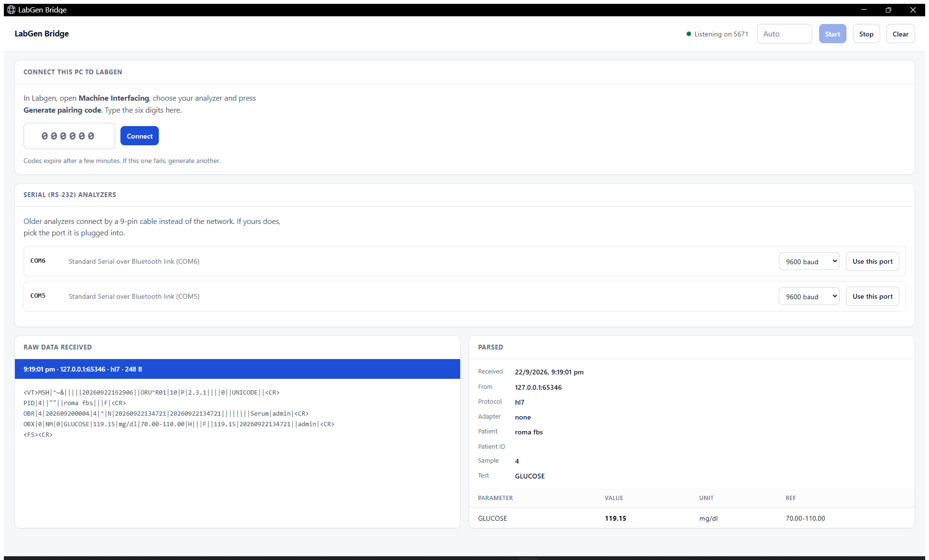Click the green listening status dot
This screenshot has width=929, height=560.
pos(689,34)
